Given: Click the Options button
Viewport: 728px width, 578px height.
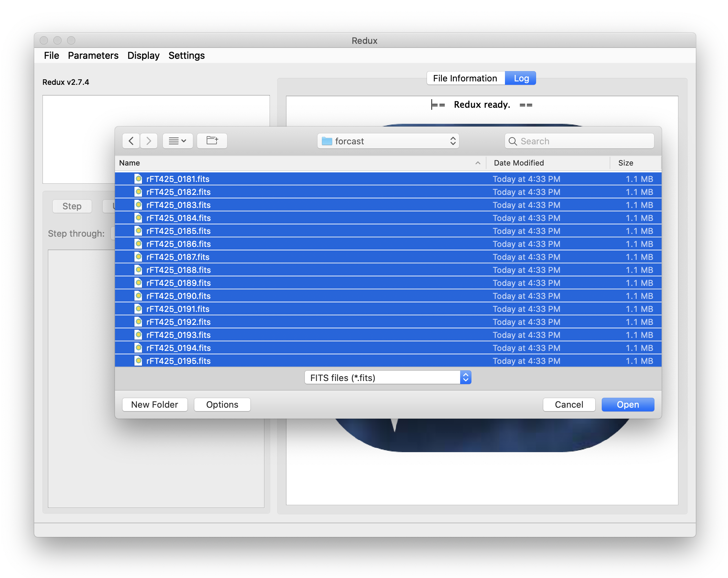Looking at the screenshot, I should pos(222,404).
